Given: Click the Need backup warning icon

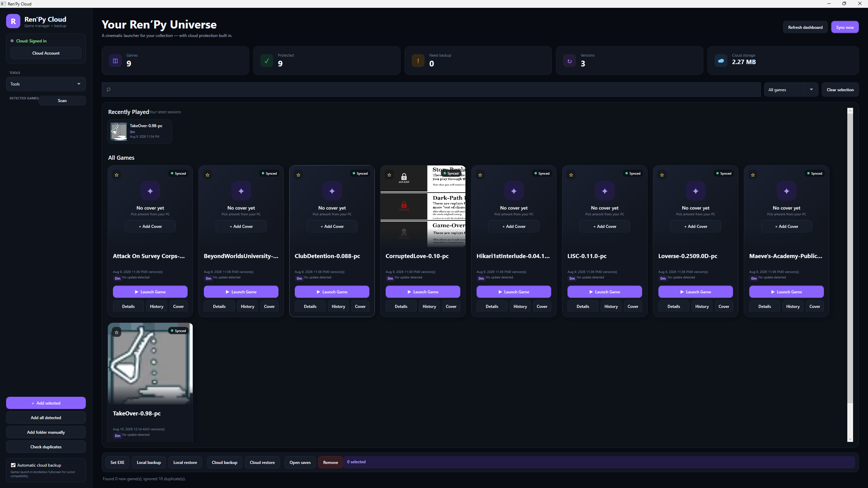Looking at the screenshot, I should coord(418,61).
